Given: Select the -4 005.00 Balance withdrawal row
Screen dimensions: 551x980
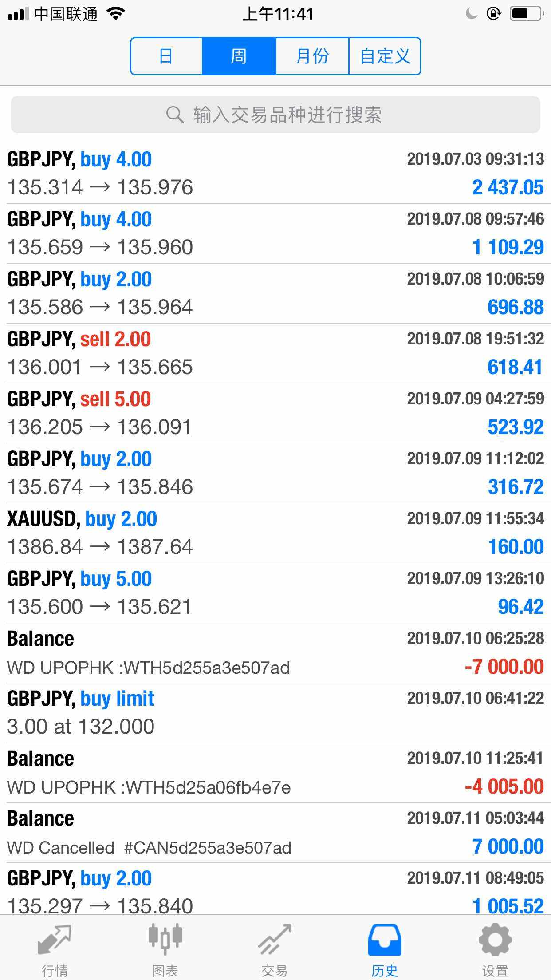Looking at the screenshot, I should click(x=275, y=773).
